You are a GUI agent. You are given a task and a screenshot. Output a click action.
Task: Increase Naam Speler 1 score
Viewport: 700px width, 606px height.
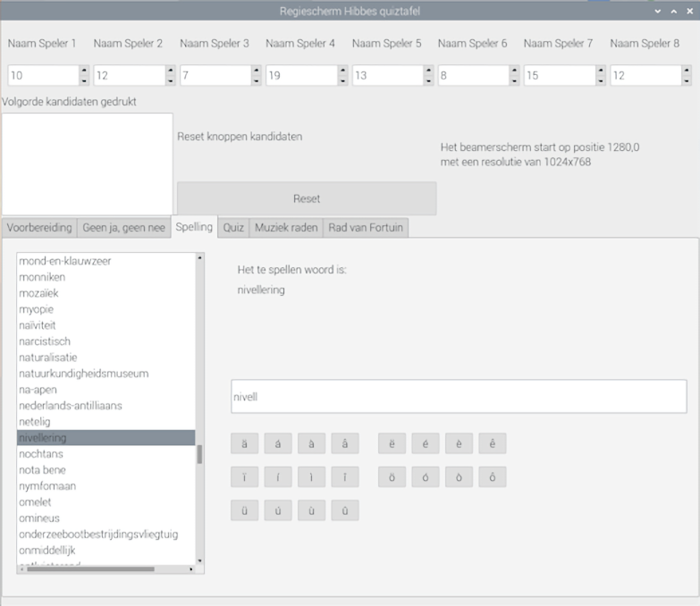[84, 70]
